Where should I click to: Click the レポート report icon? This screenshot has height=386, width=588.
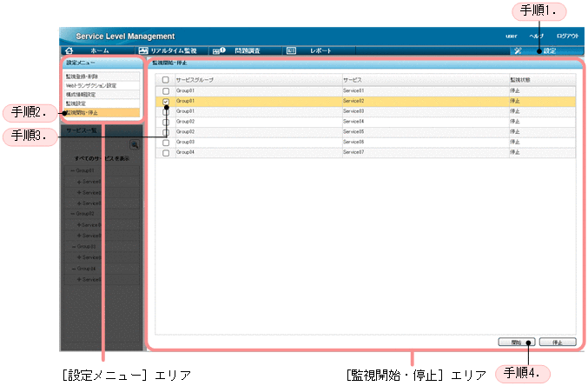(291, 50)
